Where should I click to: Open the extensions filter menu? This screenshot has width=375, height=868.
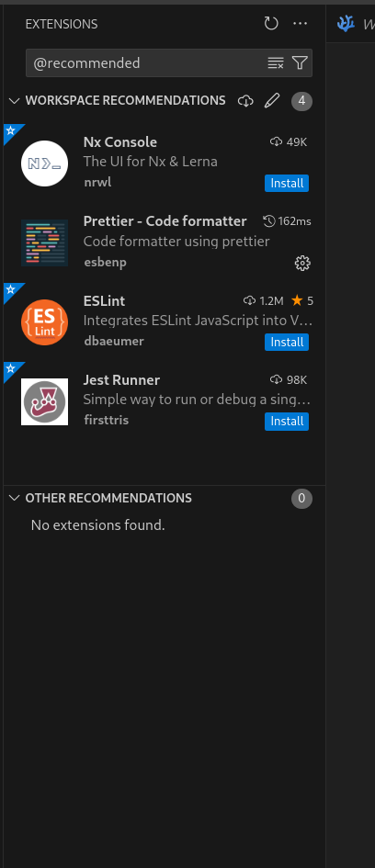point(300,63)
